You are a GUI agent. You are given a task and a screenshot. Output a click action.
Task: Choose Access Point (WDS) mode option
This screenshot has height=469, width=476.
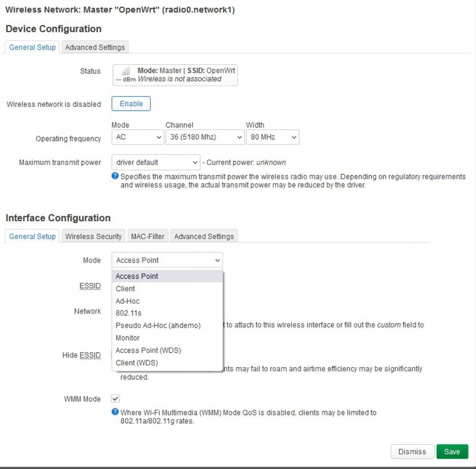click(x=167, y=350)
